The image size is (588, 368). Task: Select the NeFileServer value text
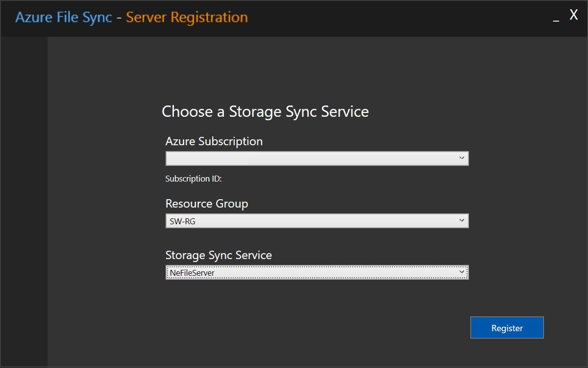coord(192,273)
